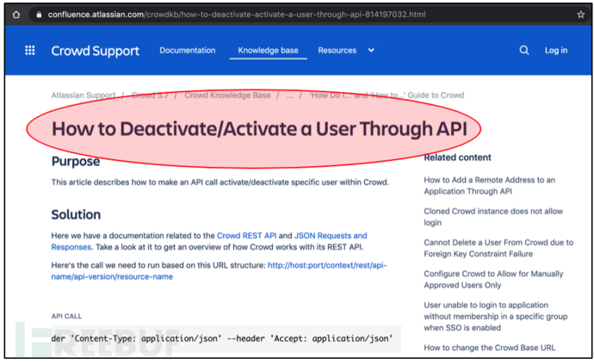Click the Content-Type header code block

coord(226,339)
